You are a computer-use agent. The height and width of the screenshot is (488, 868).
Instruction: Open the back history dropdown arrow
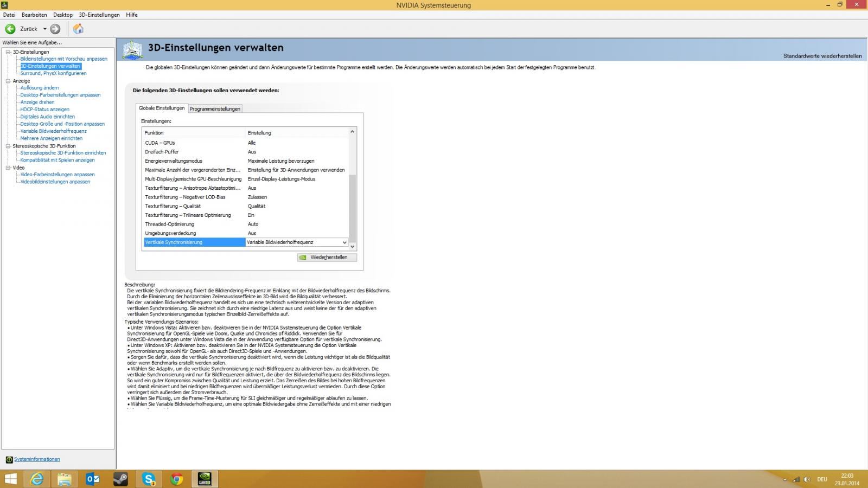[x=44, y=29]
